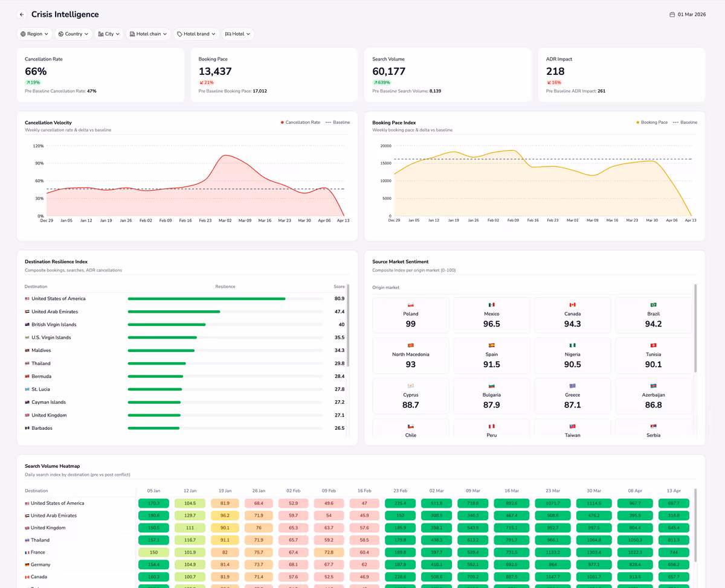Click heatmap cell 1114.5 for United States
Image resolution: width=725 pixels, height=588 pixels.
point(593,503)
